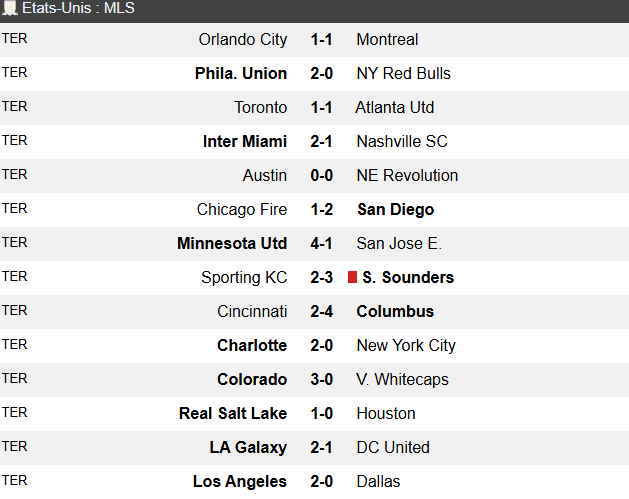Open the Toronto vs Atlanta Utd 1-1 score

tap(321, 108)
